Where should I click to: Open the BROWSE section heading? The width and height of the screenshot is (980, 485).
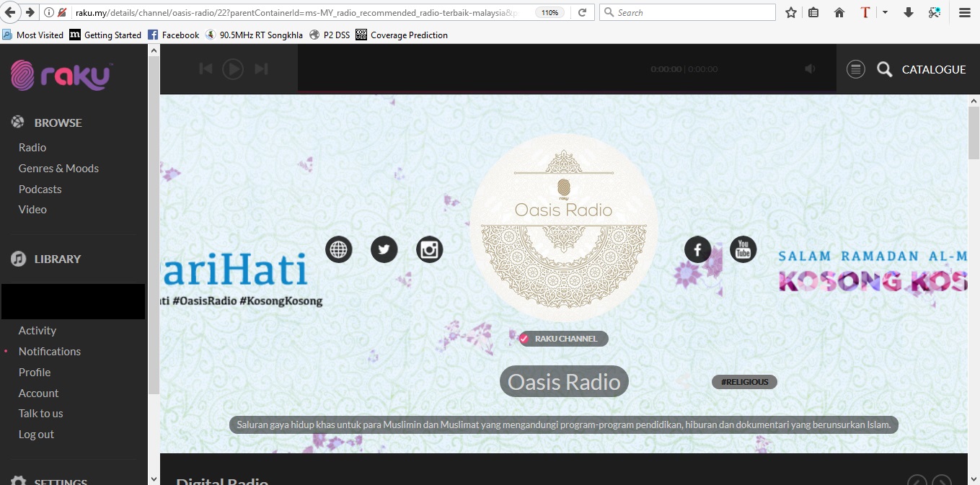[x=58, y=123]
